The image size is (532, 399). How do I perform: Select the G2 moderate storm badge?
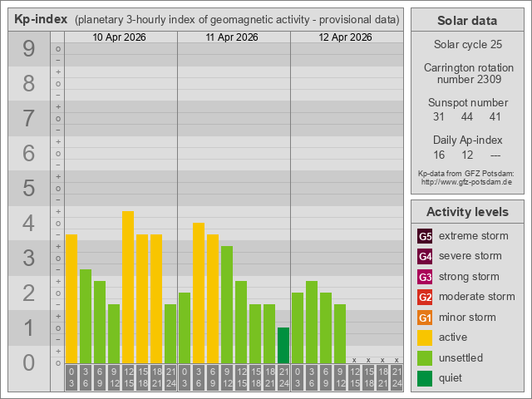pos(425,297)
